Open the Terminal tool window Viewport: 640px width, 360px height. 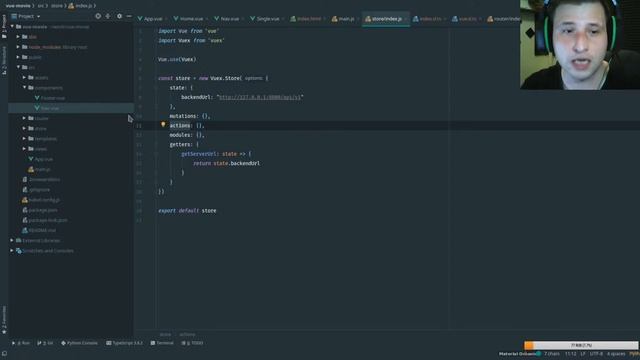[x=162, y=343]
